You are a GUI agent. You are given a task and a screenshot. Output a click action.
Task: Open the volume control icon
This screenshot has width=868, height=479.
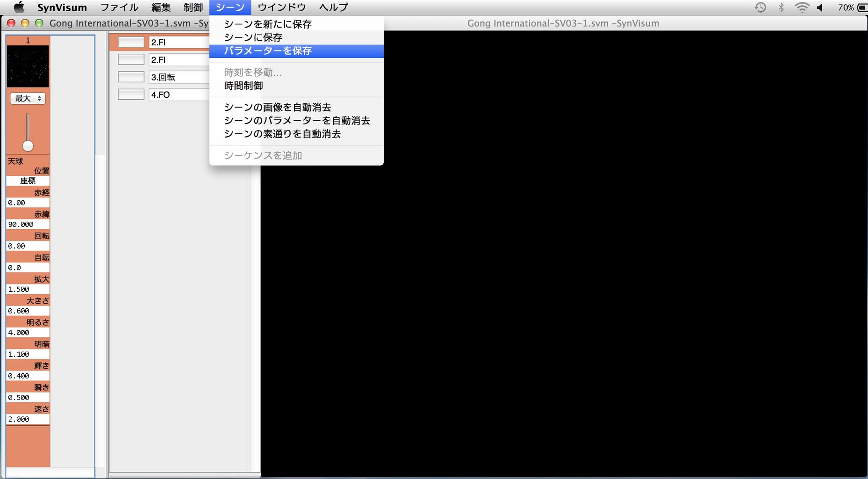pyautogui.click(x=820, y=7)
